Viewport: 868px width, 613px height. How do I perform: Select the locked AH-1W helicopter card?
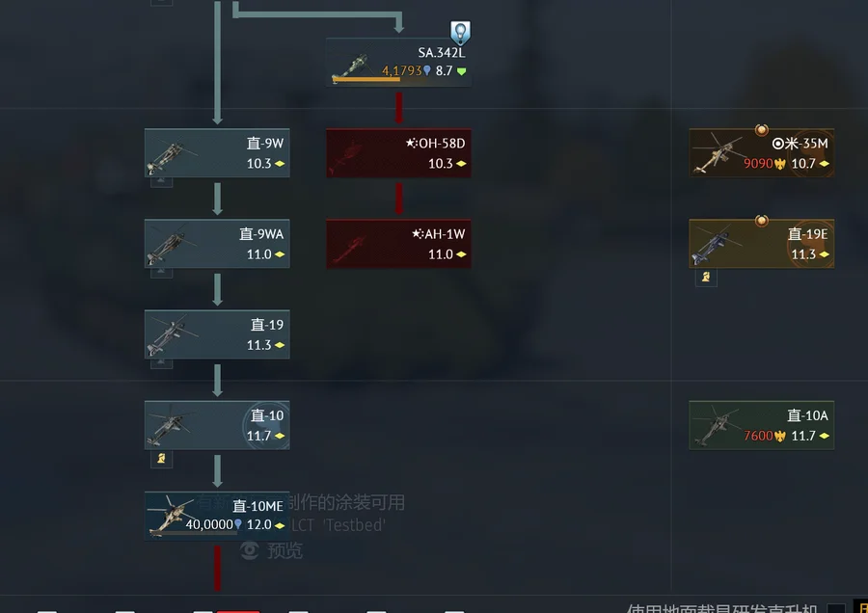pyautogui.click(x=398, y=244)
